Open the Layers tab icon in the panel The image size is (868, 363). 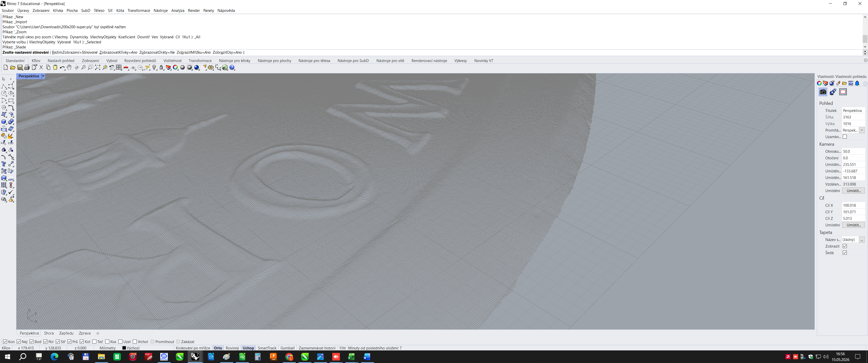[x=826, y=83]
